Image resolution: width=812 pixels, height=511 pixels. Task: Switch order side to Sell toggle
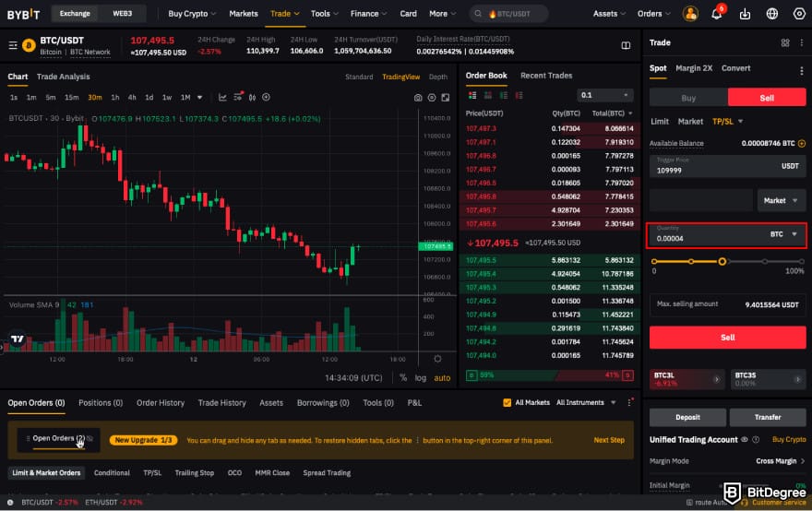coord(767,98)
